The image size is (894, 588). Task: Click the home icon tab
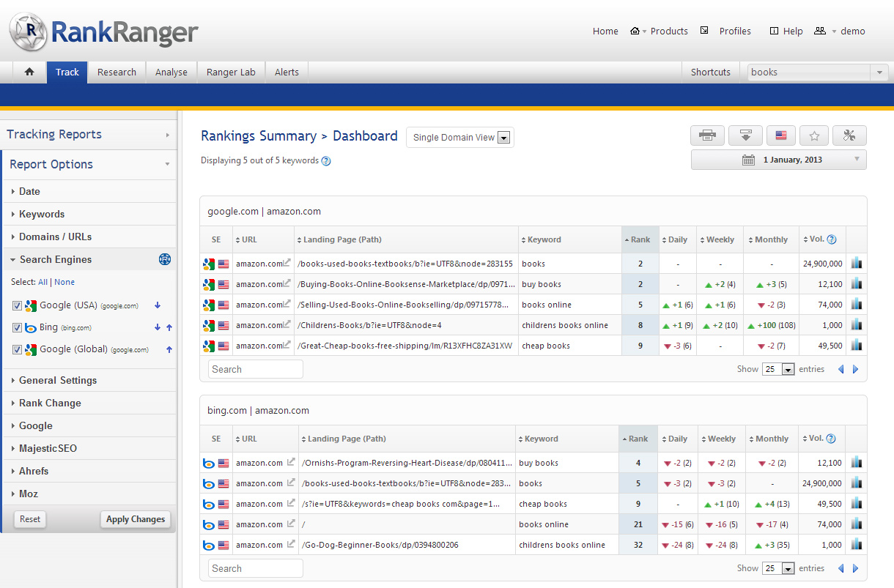coord(29,72)
